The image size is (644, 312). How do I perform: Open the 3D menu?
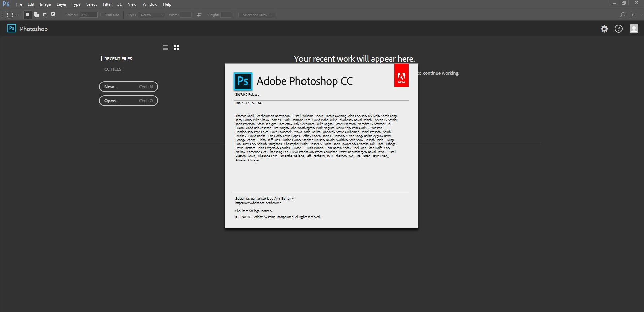point(120,4)
